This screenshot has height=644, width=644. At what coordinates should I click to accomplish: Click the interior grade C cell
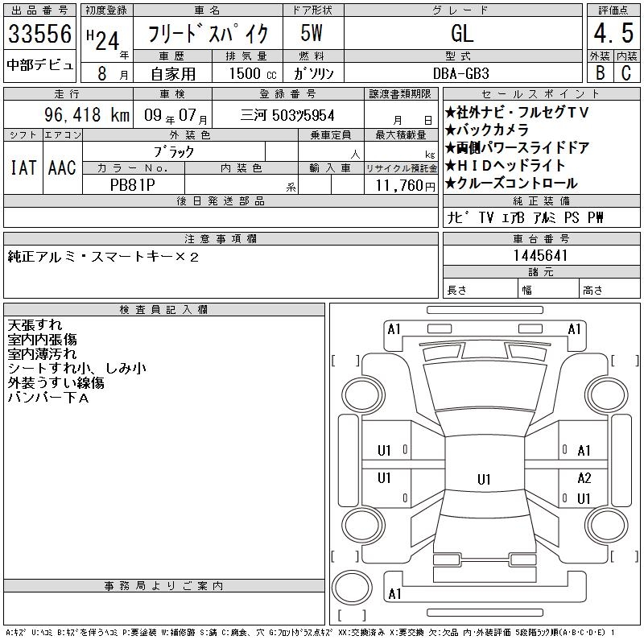(625, 72)
